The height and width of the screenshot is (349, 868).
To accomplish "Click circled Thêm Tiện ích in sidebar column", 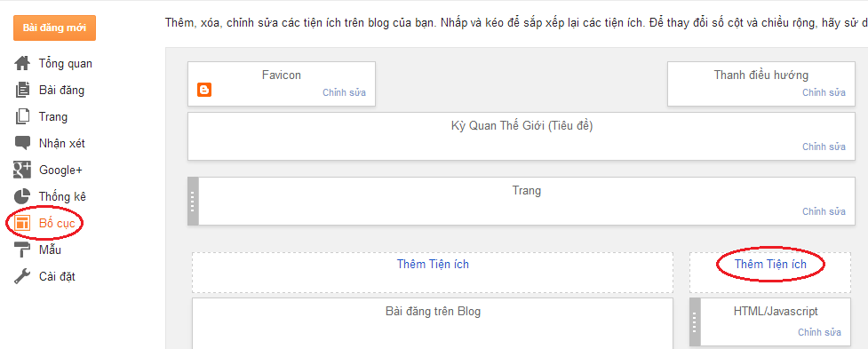I will pos(770,265).
